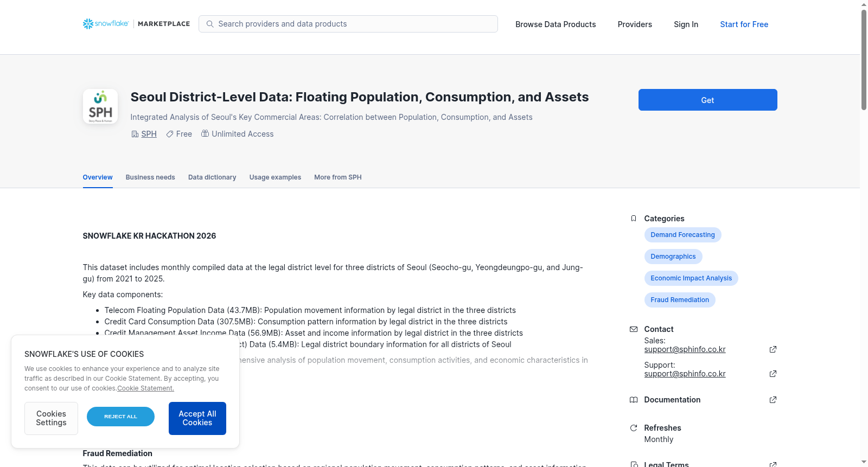This screenshot has width=868, height=467.
Task: Click the SNOWFLAKE KR HACKATHON 2026 heading
Action: [149, 236]
